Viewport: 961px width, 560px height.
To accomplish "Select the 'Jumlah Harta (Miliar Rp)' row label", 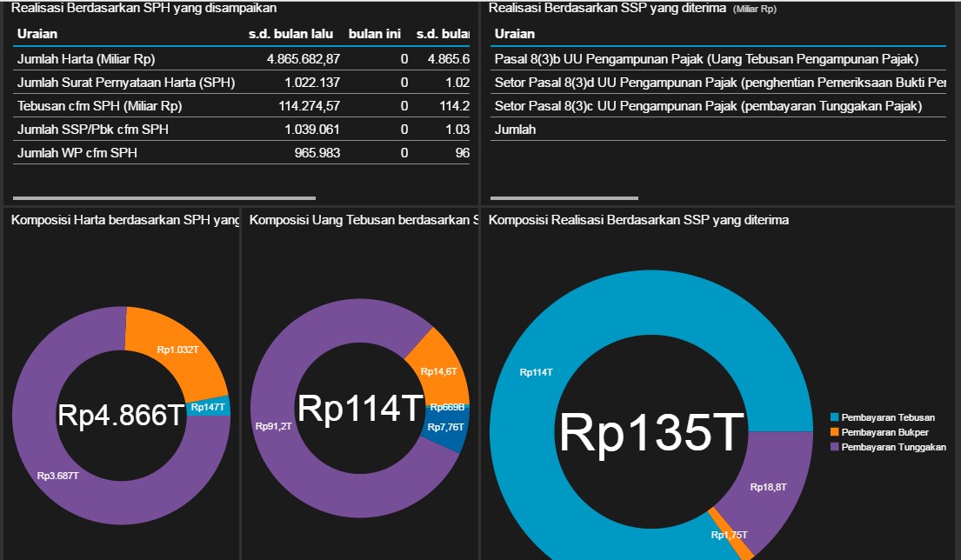I will pos(86,59).
